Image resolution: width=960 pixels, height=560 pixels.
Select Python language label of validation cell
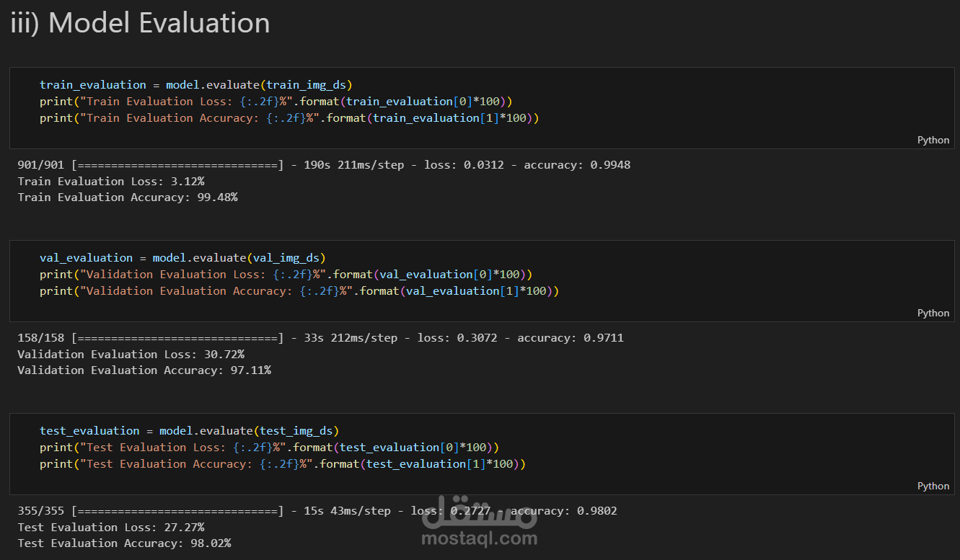(933, 313)
